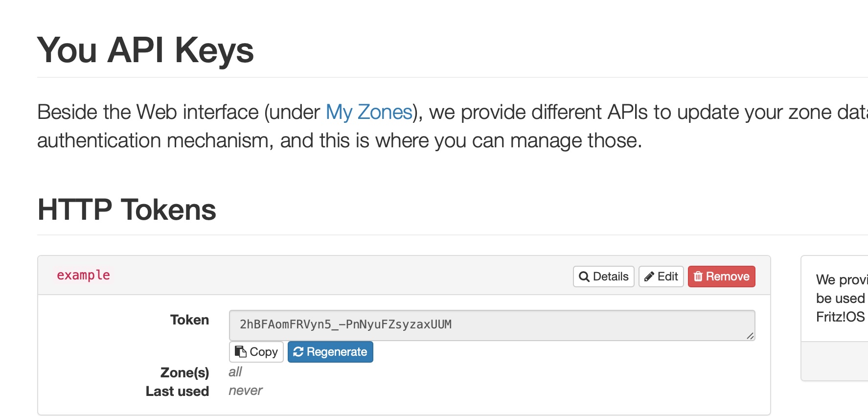Click the trash icon in Remove button

[x=698, y=277]
